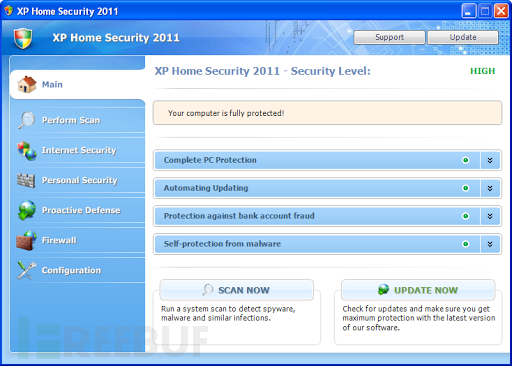Switch to the Proactive Defense section

tap(77, 210)
